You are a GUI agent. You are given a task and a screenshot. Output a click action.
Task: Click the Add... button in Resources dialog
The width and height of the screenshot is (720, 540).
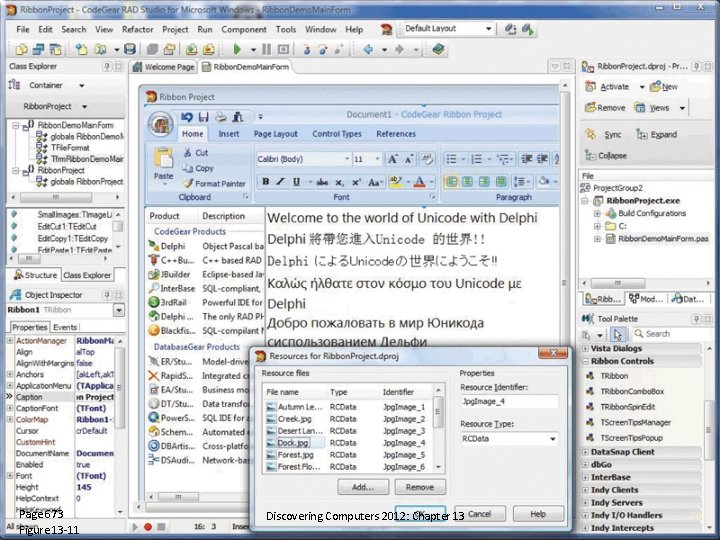[363, 487]
